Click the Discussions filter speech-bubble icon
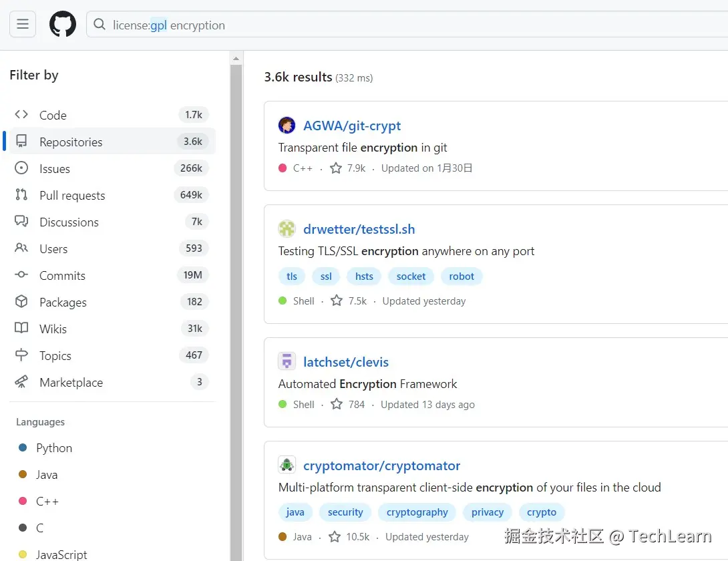 tap(21, 221)
